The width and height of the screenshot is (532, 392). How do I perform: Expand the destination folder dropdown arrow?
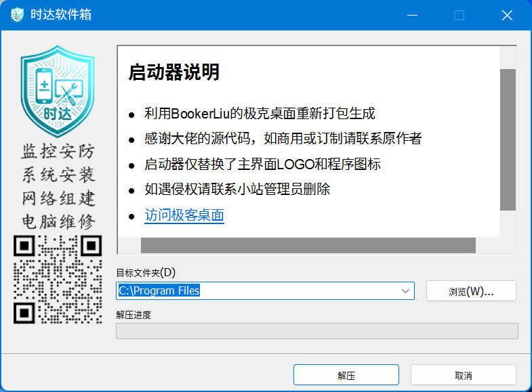[x=405, y=290]
